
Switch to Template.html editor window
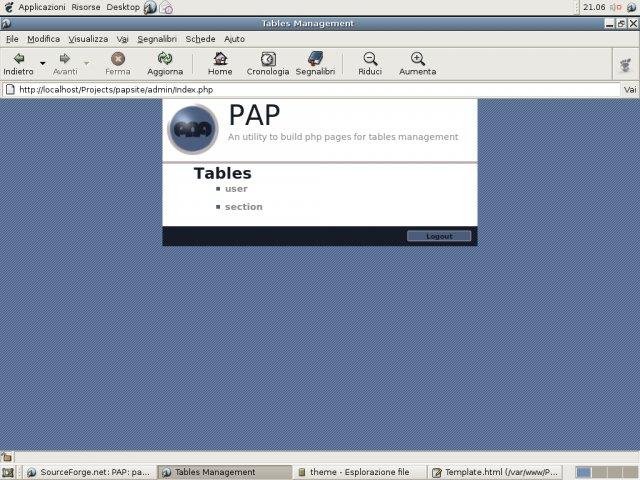496,472
